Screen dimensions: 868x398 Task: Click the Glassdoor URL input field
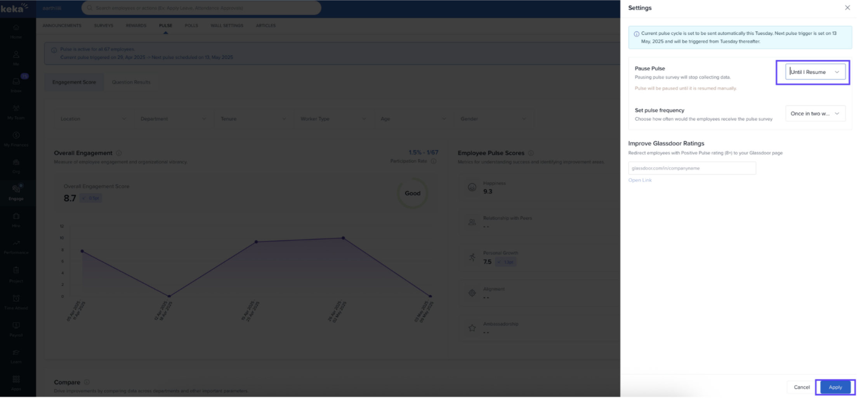click(692, 168)
